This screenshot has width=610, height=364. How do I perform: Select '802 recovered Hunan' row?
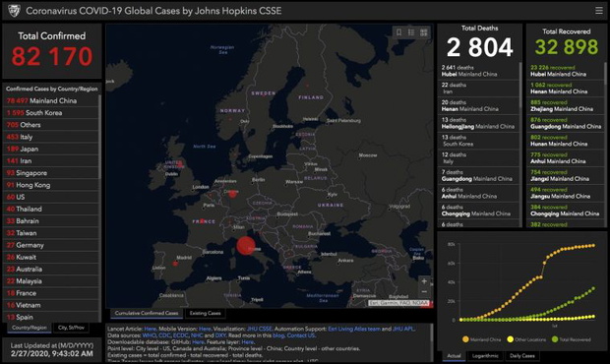(x=566, y=141)
